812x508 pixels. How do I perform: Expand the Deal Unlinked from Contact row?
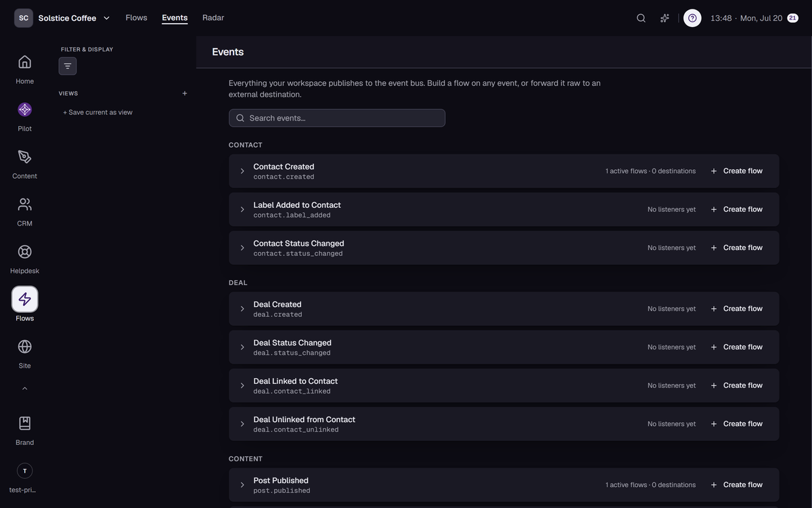pos(242,424)
